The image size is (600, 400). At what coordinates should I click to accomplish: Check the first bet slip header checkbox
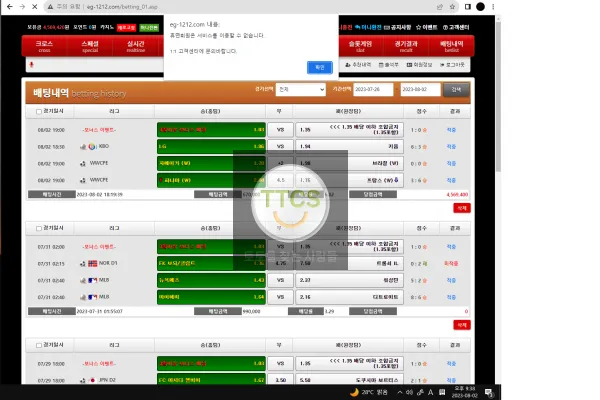pyautogui.click(x=39, y=112)
